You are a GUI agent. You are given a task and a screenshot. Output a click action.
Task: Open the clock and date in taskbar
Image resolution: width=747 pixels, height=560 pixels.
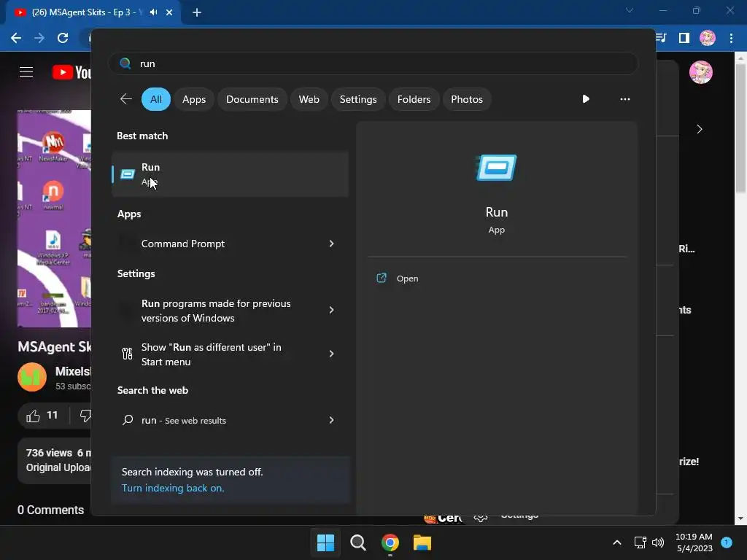tap(694, 542)
